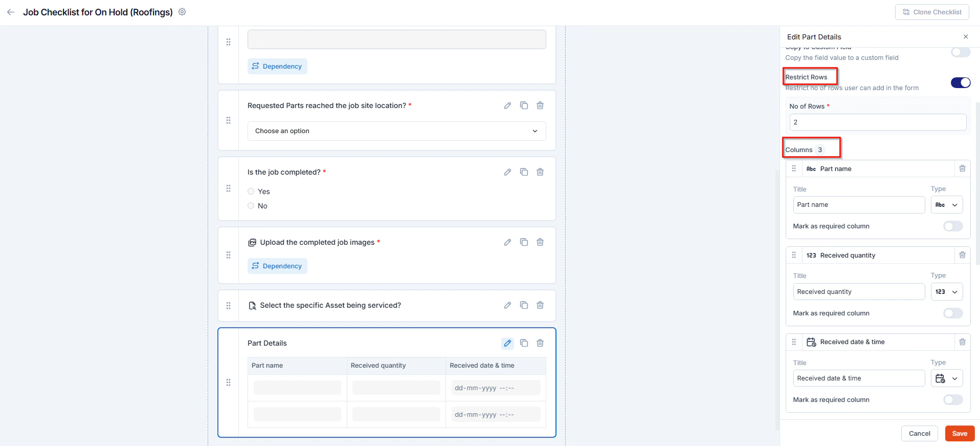Grab drag handle of Part Details field
Image resolution: width=980 pixels, height=446 pixels.
tap(228, 383)
